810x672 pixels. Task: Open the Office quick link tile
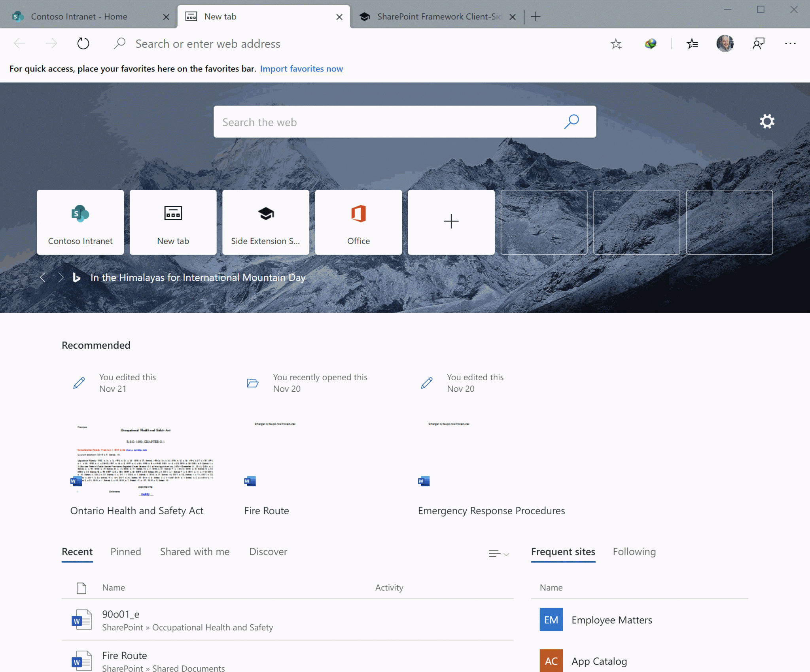click(x=358, y=221)
